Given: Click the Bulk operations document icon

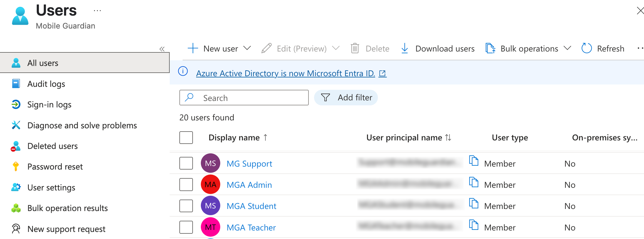Looking at the screenshot, I should click(490, 48).
